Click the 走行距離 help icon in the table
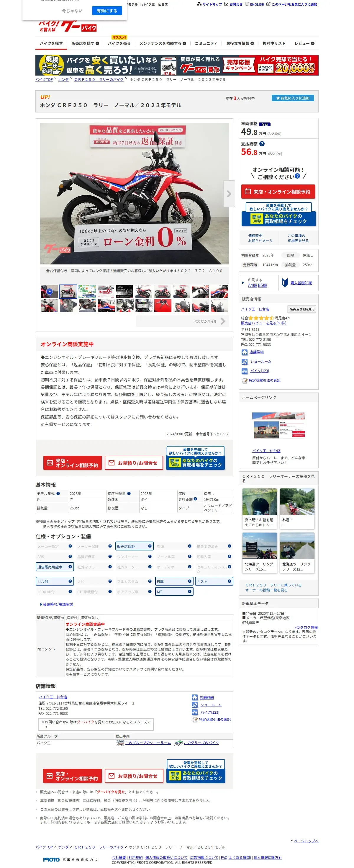The width and height of the screenshot is (354, 868). (x=195, y=499)
